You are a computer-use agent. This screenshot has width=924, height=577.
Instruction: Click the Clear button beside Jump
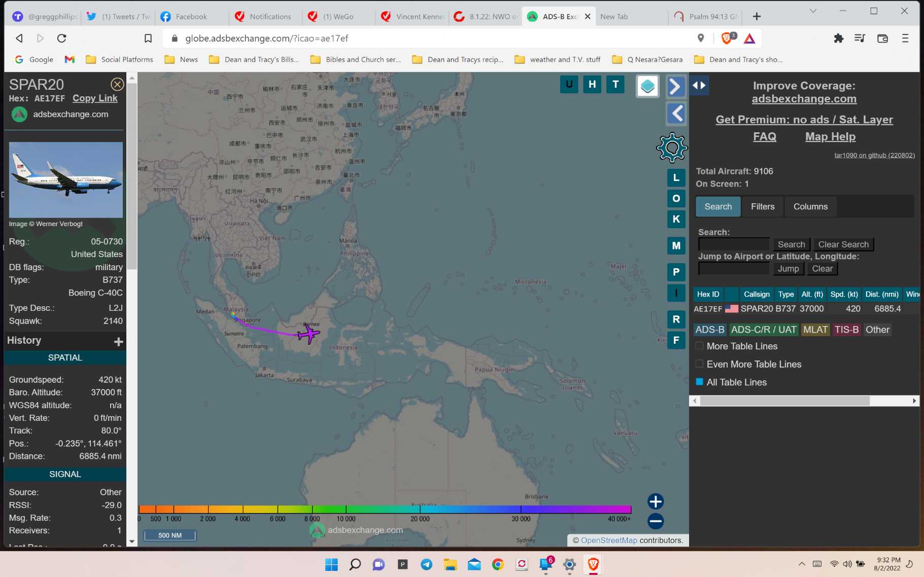click(822, 269)
